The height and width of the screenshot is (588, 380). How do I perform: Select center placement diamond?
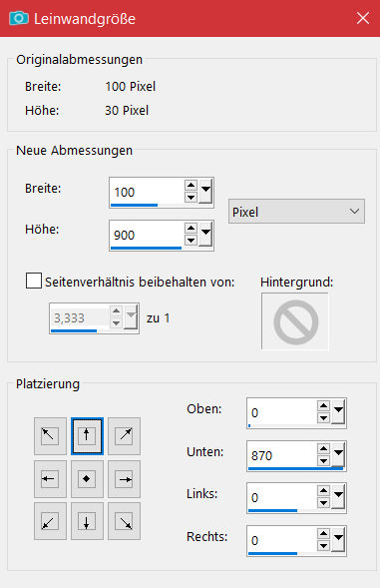87,479
